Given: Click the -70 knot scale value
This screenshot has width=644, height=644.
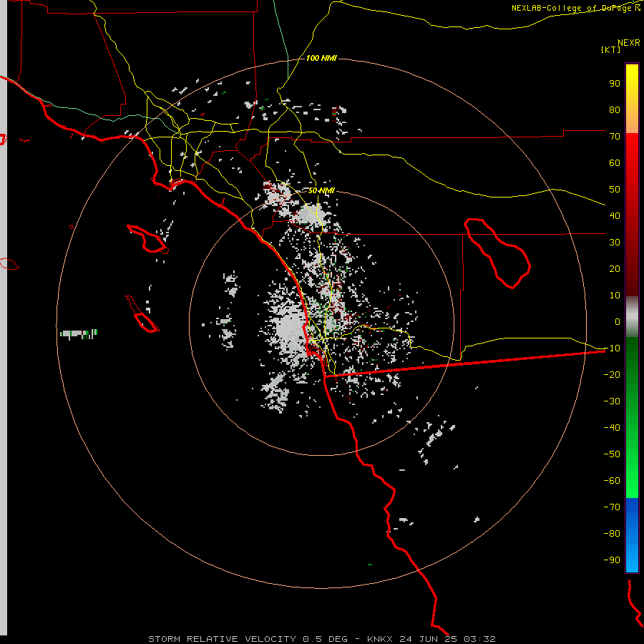Looking at the screenshot, I should pos(612,507).
